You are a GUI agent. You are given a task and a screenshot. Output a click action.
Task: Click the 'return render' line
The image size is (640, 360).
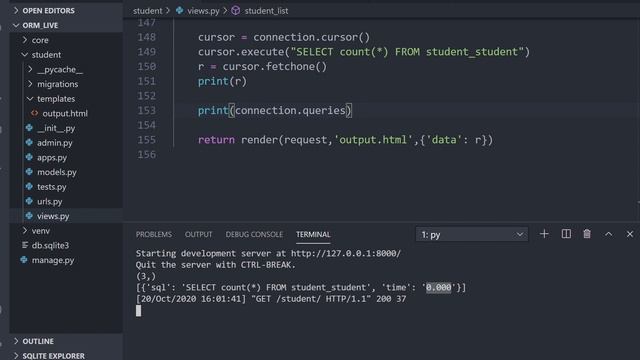345,140
